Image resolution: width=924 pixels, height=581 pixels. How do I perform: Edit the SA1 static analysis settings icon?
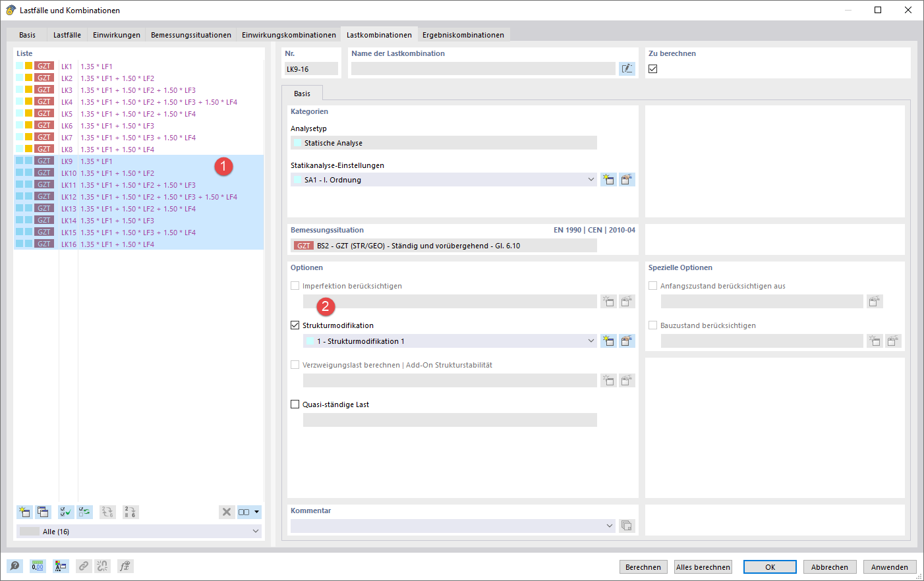click(627, 179)
